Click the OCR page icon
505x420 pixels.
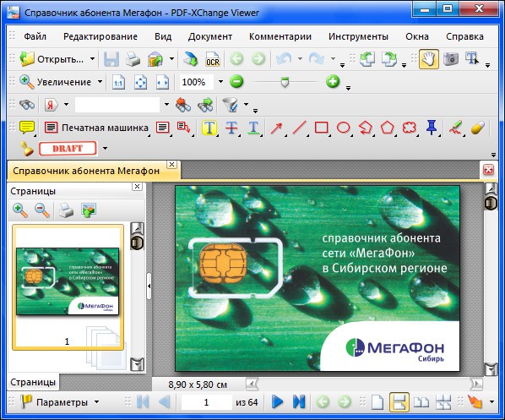[x=213, y=59]
